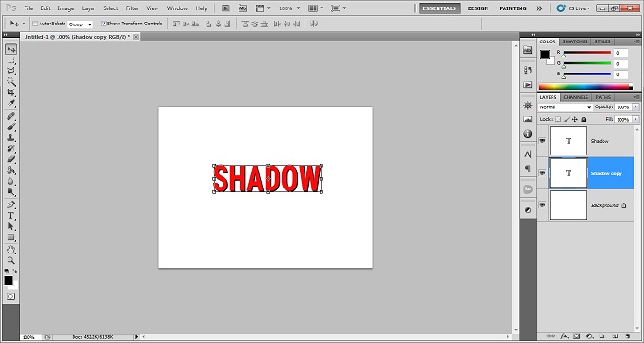This screenshot has width=644, height=343.
Task: Hide the Background layer
Action: [542, 204]
